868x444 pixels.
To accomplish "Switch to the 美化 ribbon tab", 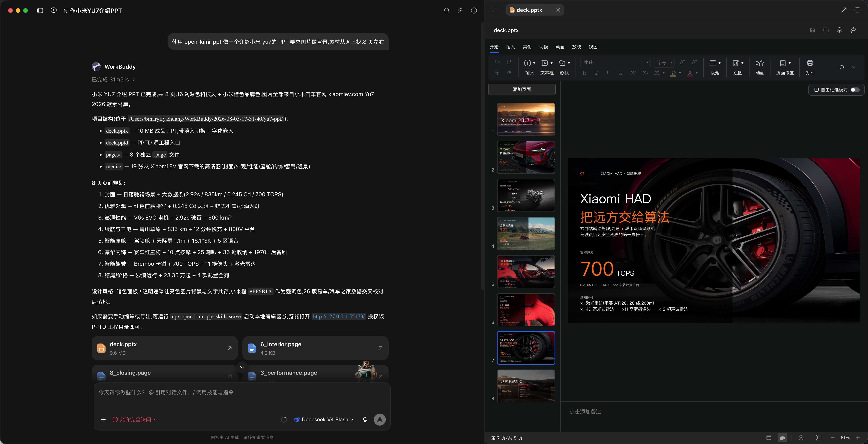I will pos(527,47).
